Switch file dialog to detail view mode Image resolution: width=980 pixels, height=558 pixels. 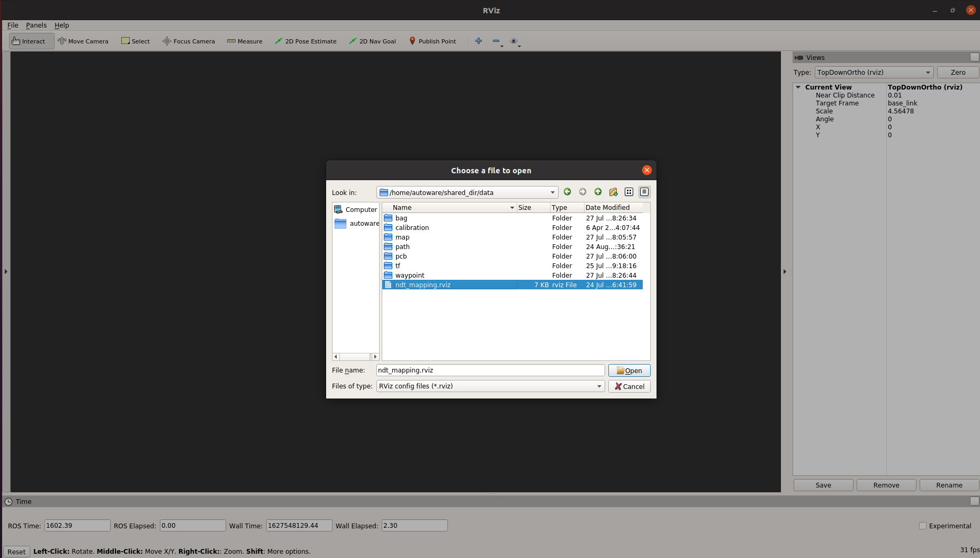pyautogui.click(x=644, y=192)
